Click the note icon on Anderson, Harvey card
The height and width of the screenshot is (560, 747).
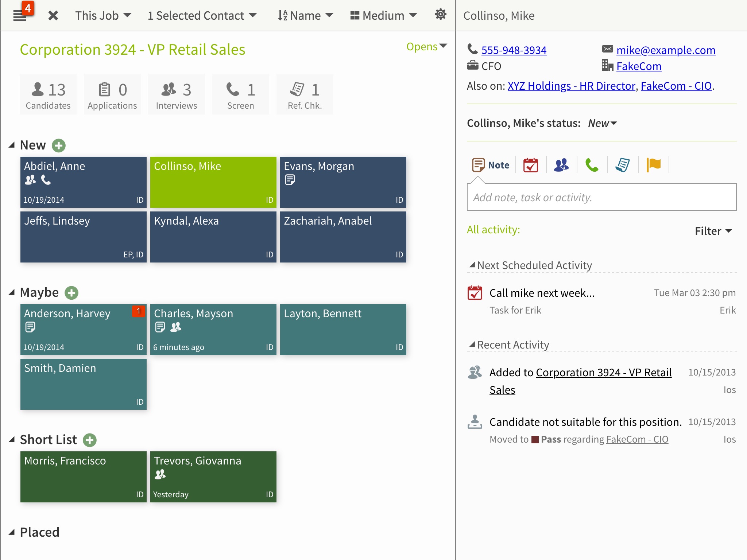(x=30, y=327)
